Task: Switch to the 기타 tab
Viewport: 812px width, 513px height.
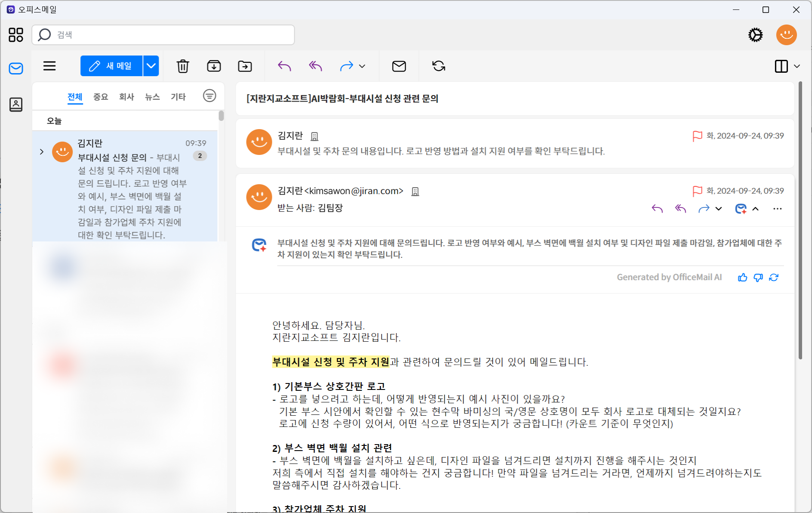Action: pyautogui.click(x=178, y=97)
